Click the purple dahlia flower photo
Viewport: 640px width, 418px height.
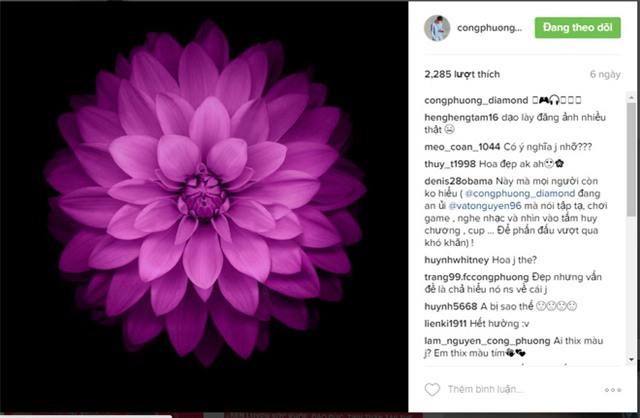(204, 196)
